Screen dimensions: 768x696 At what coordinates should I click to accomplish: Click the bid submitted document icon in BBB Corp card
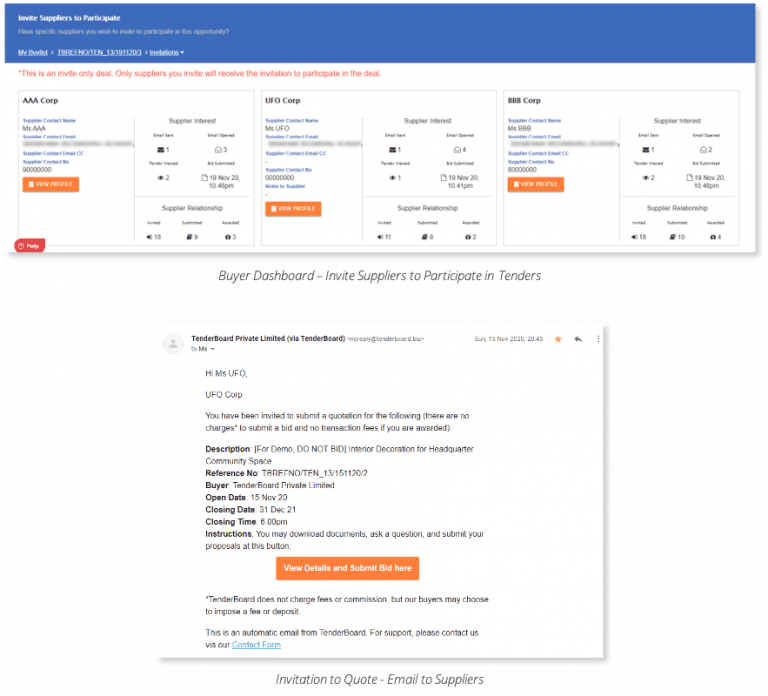[x=690, y=178]
